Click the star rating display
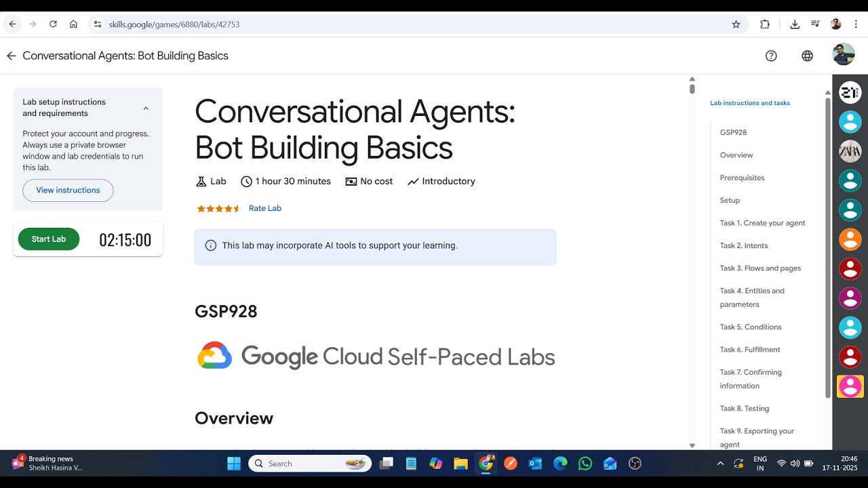Viewport: 868px width, 488px height. coord(218,208)
